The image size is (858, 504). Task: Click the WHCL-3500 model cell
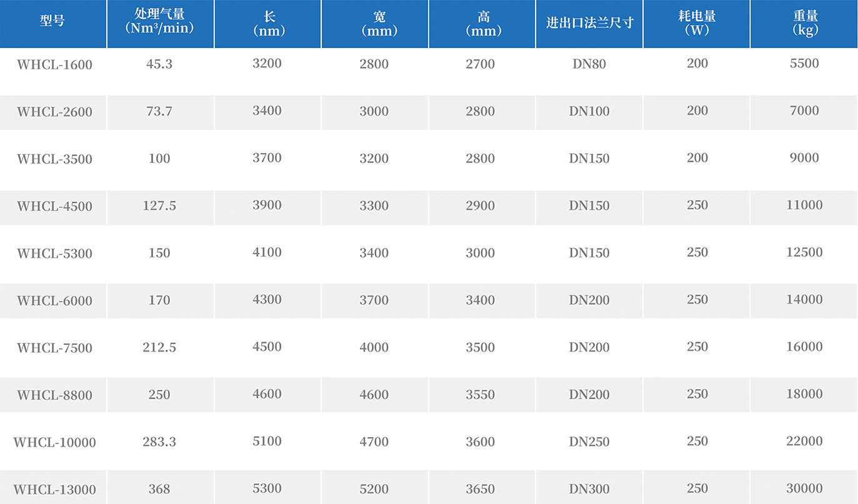(54, 159)
